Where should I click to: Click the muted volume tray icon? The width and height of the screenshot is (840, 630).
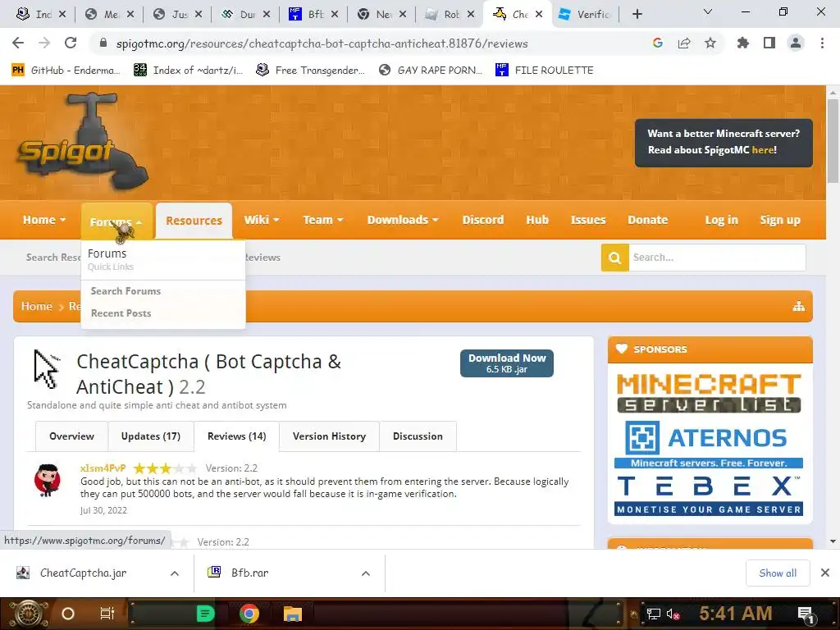(x=673, y=614)
